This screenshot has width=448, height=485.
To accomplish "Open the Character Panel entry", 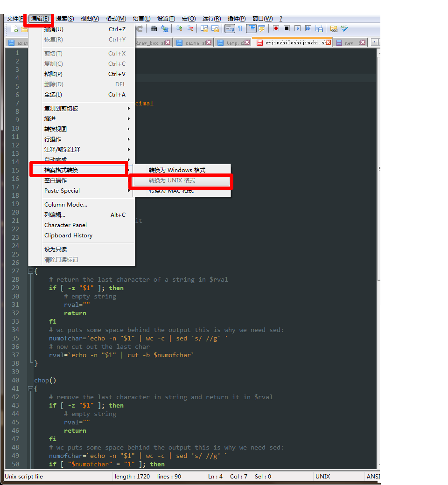I will click(x=82, y=225).
